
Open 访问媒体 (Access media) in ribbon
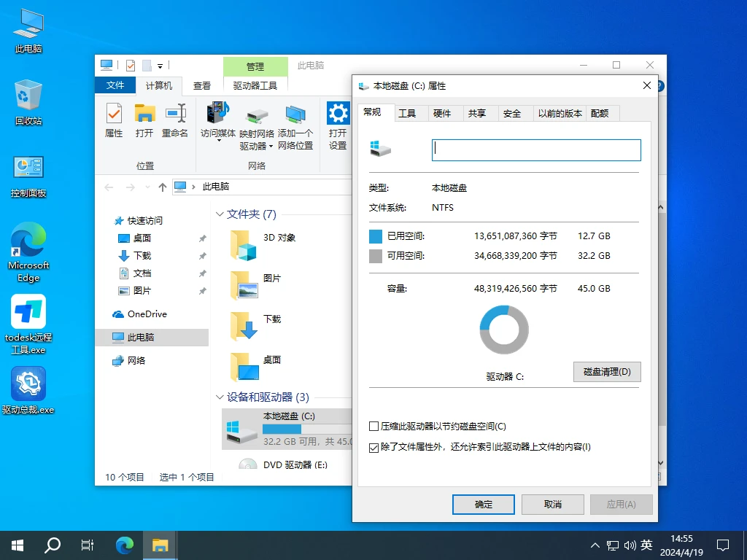(218, 120)
